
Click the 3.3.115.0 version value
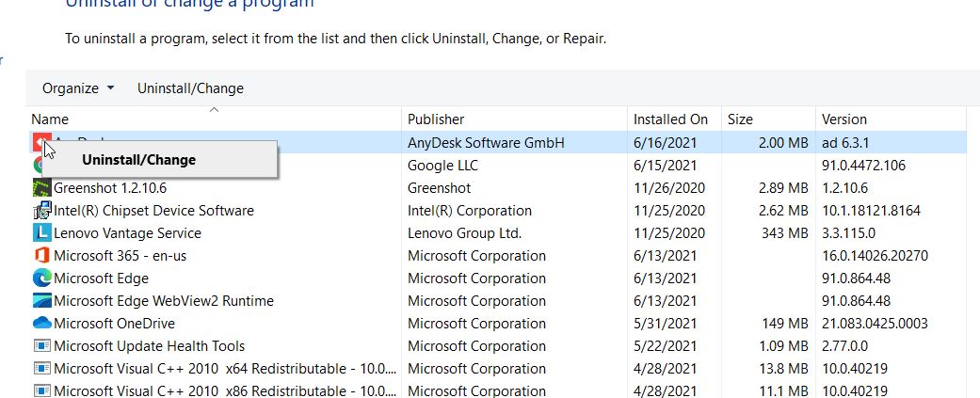coord(848,233)
